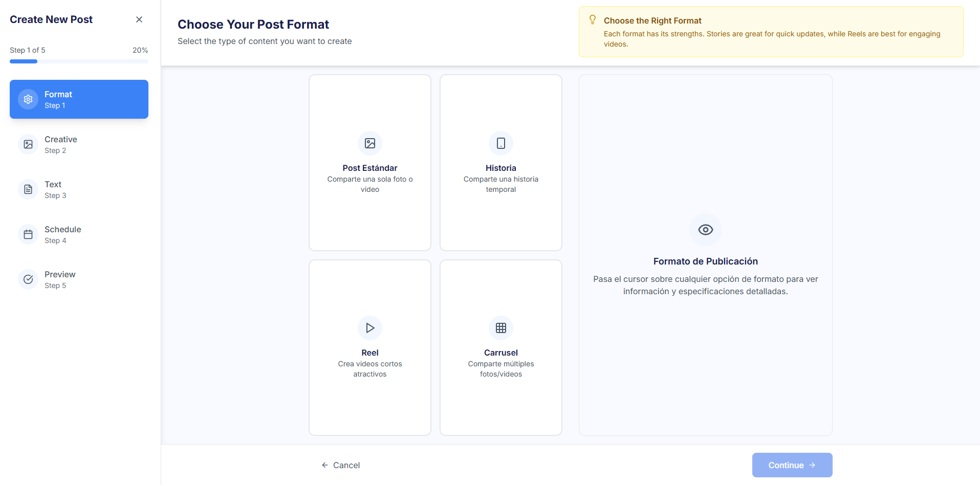980x485 pixels.
Task: Close the Create New Post dialog
Action: tap(139, 19)
